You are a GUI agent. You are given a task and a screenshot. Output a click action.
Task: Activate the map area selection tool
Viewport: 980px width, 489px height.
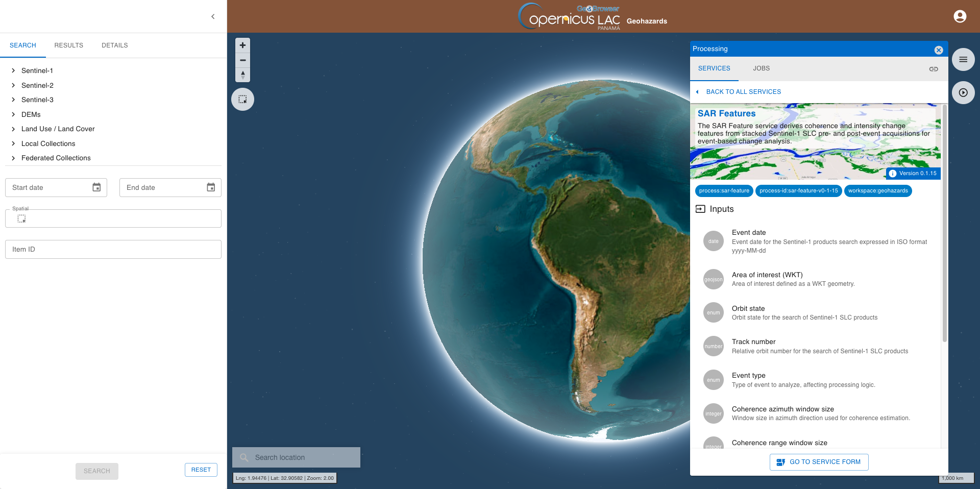click(242, 100)
